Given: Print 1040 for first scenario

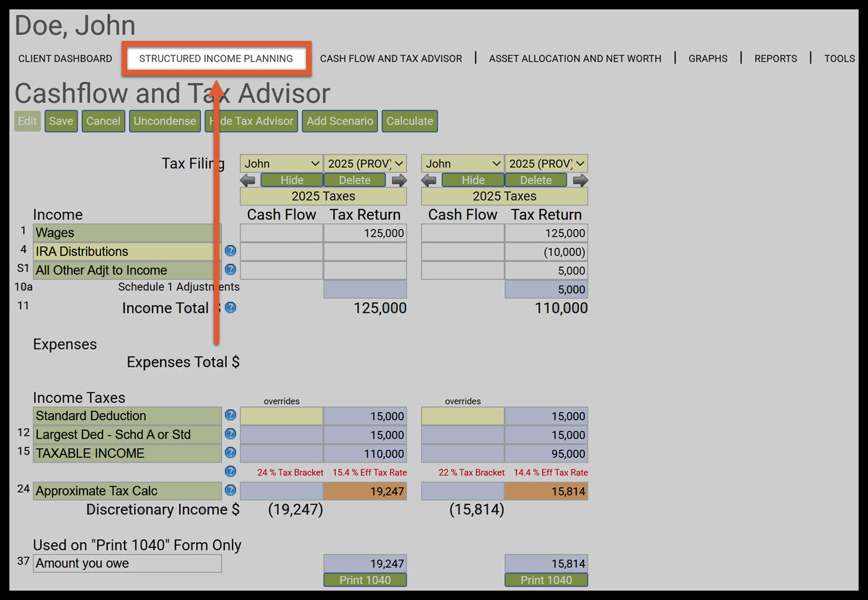Looking at the screenshot, I should (365, 580).
